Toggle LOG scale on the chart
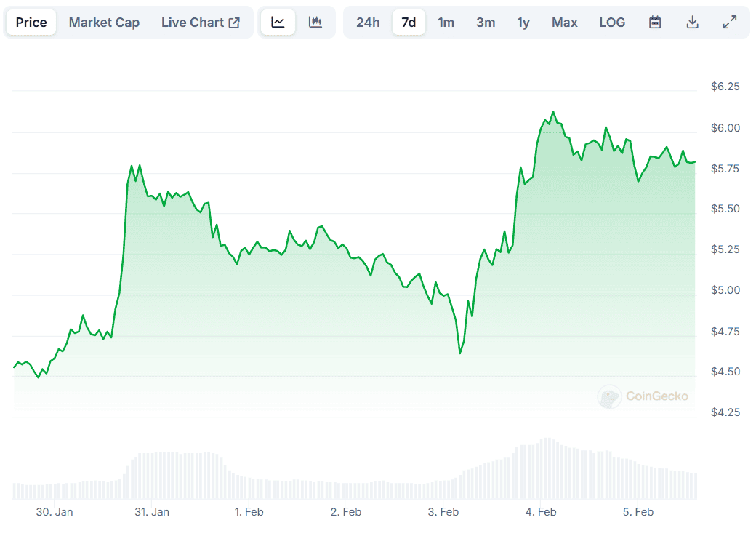Image resolution: width=756 pixels, height=536 pixels. [612, 23]
